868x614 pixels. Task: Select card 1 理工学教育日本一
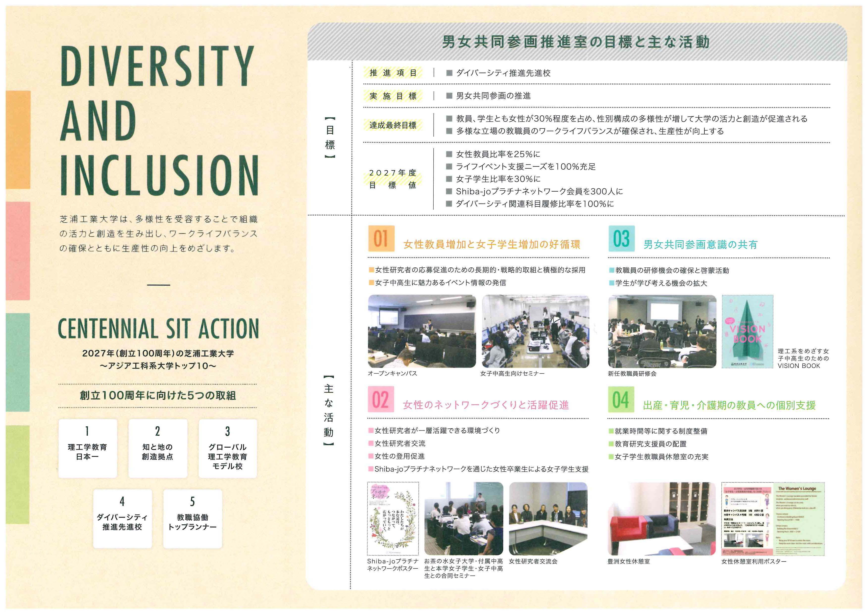coord(87,448)
